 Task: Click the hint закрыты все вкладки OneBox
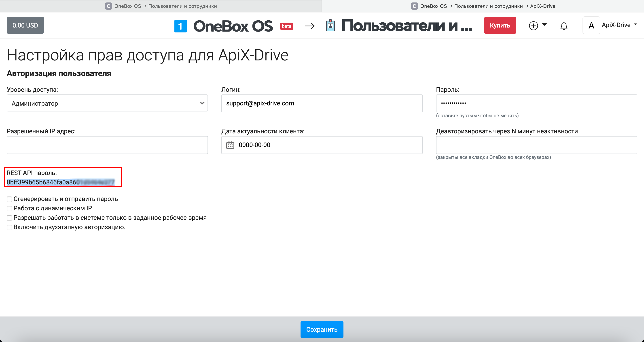pos(494,157)
